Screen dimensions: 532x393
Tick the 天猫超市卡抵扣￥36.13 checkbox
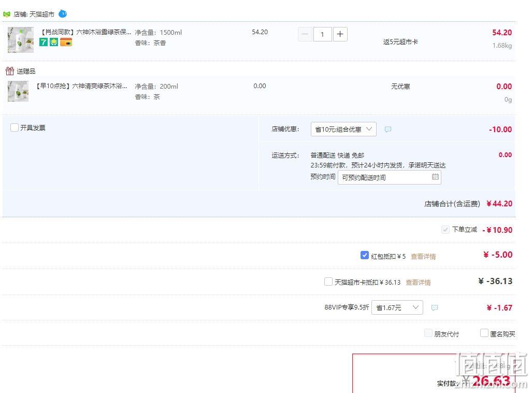click(328, 282)
